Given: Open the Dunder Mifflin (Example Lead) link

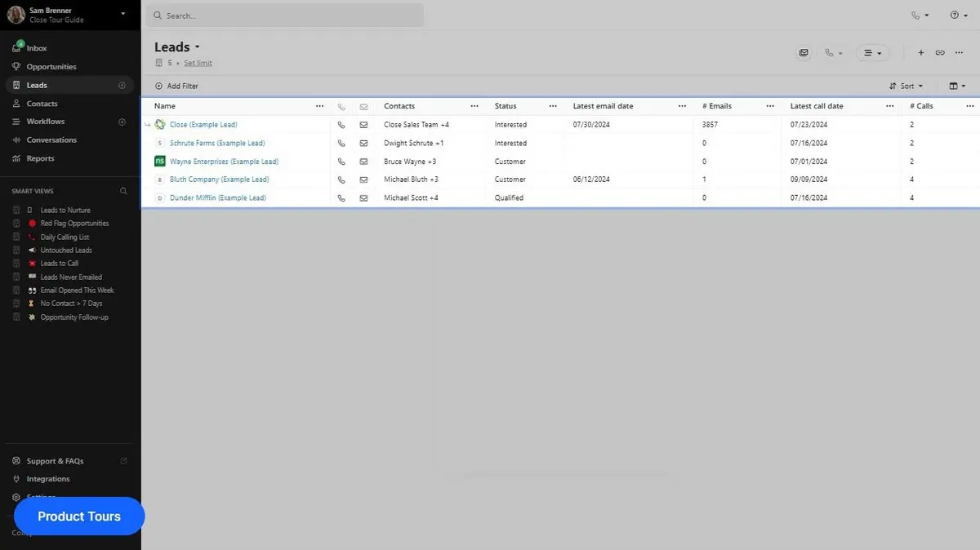Looking at the screenshot, I should tap(218, 197).
